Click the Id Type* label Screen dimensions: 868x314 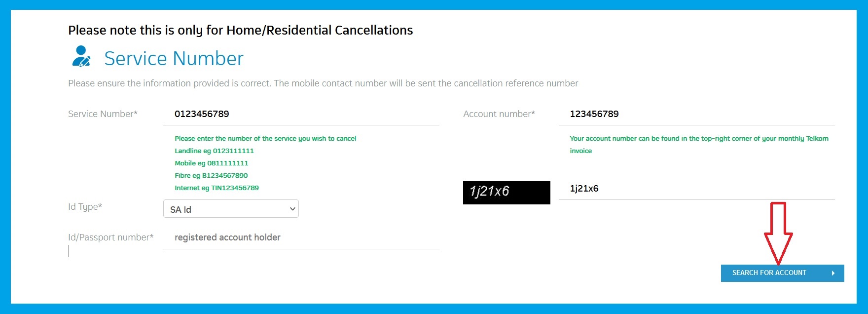[x=85, y=207]
